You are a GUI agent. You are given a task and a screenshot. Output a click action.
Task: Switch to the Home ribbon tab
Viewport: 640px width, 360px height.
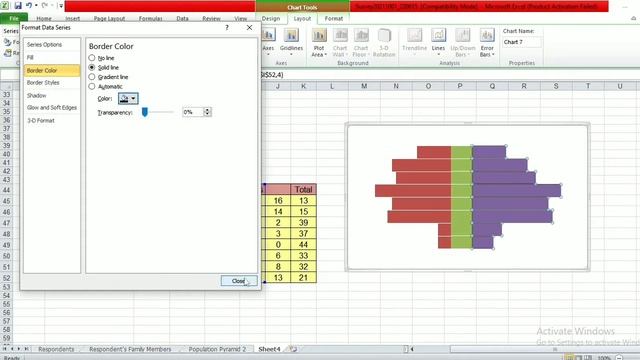coord(44,18)
